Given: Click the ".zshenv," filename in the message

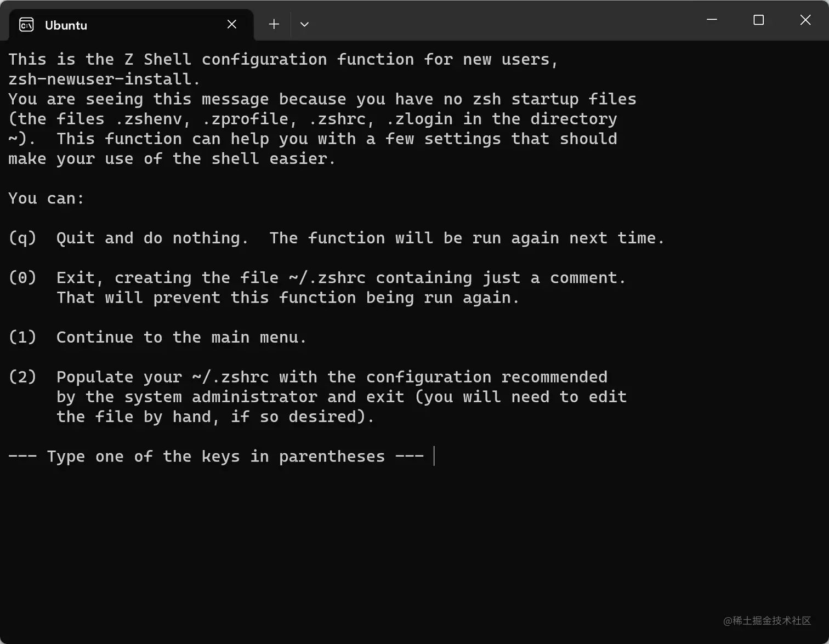Looking at the screenshot, I should pyautogui.click(x=153, y=119).
